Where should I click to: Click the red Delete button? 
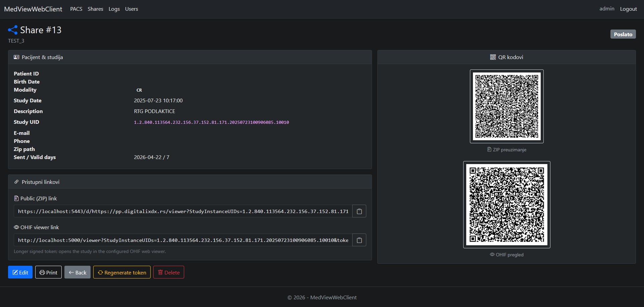click(x=169, y=272)
